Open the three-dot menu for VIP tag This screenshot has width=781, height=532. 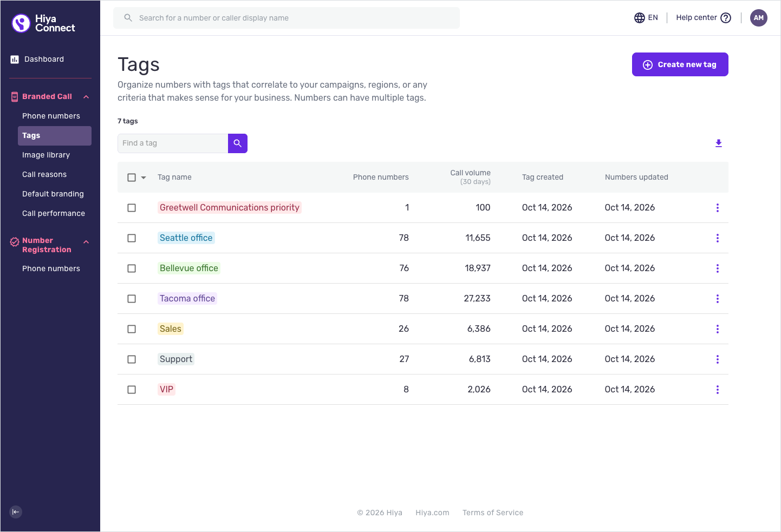pyautogui.click(x=718, y=390)
